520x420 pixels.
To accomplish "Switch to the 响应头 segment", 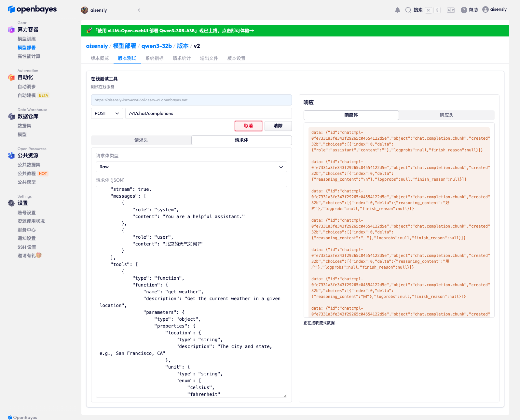I will (446, 115).
